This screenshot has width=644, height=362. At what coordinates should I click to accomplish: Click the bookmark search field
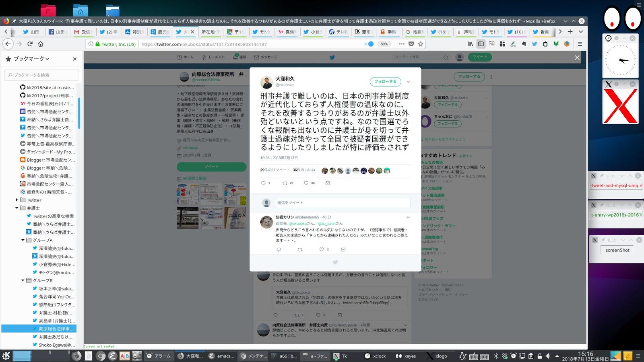[41, 75]
